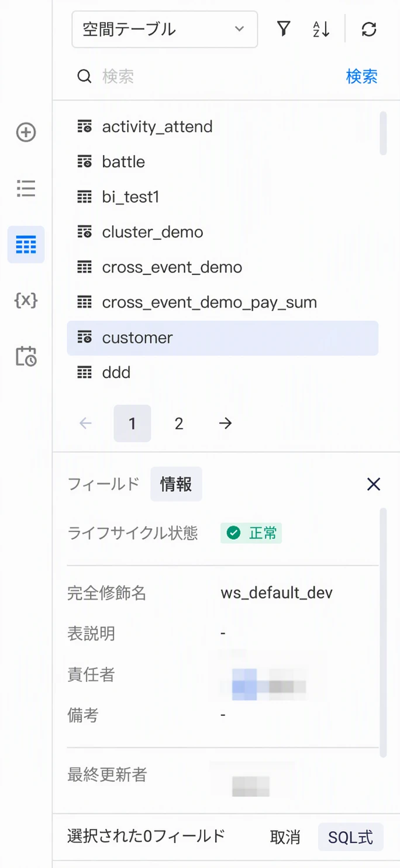Click the table list scrollbar
400x868 pixels.
383,133
